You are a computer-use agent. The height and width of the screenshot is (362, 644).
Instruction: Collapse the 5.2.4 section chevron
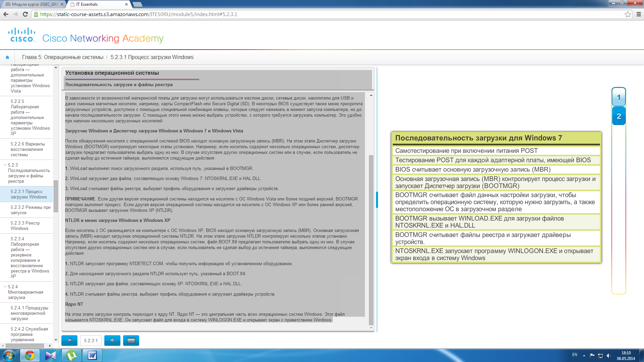click(5, 287)
